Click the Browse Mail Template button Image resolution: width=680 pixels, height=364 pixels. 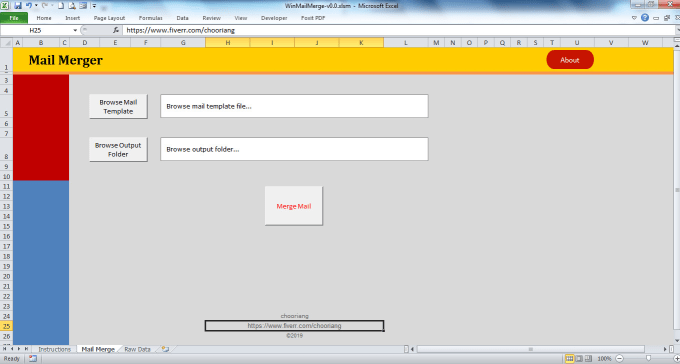click(x=118, y=107)
